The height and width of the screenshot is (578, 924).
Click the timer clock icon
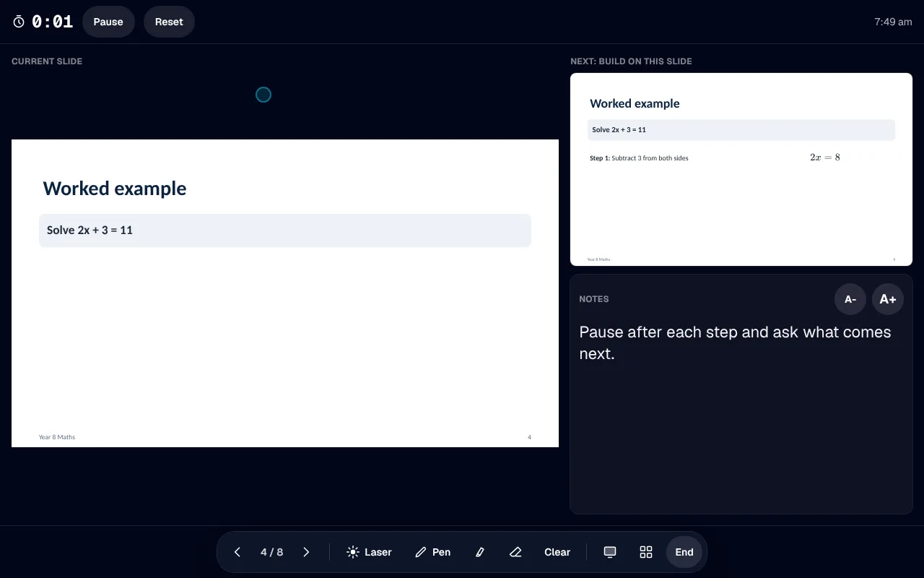(x=19, y=22)
